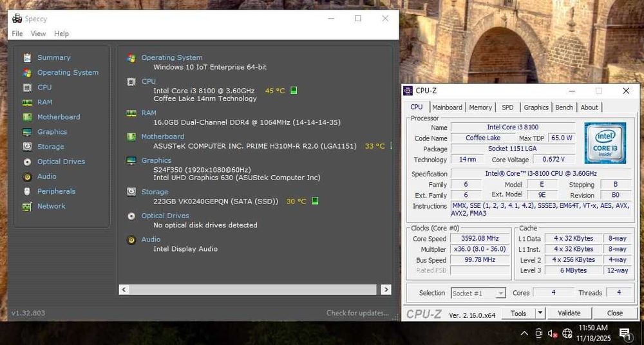This screenshot has height=345, width=644.
Task: Switch to the Graphics tab in CPU-Z
Action: [x=536, y=107]
